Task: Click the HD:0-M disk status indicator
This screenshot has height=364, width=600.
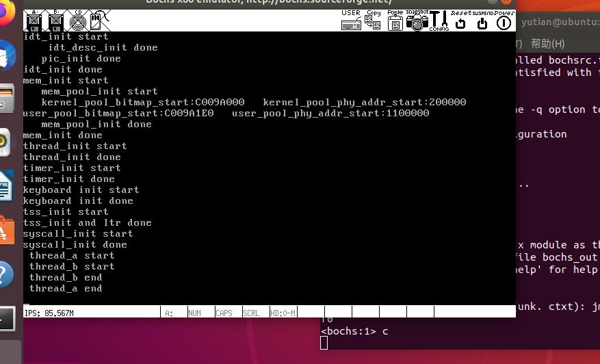Action: [x=283, y=313]
